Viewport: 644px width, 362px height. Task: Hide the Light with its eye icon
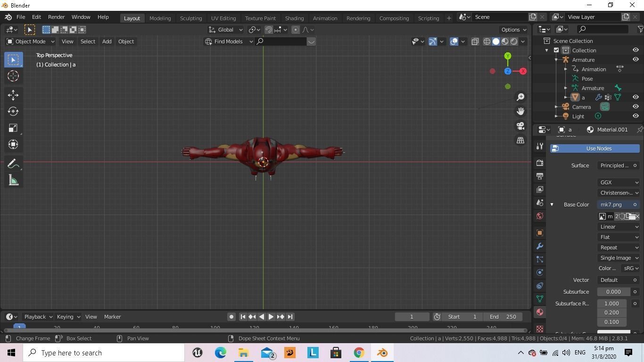(636, 116)
